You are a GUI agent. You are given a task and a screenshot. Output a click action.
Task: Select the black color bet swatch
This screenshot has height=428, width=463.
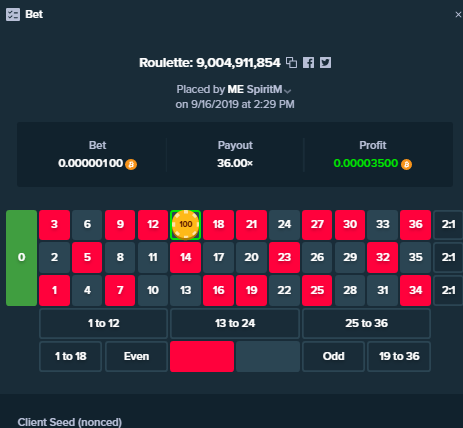[268, 356]
